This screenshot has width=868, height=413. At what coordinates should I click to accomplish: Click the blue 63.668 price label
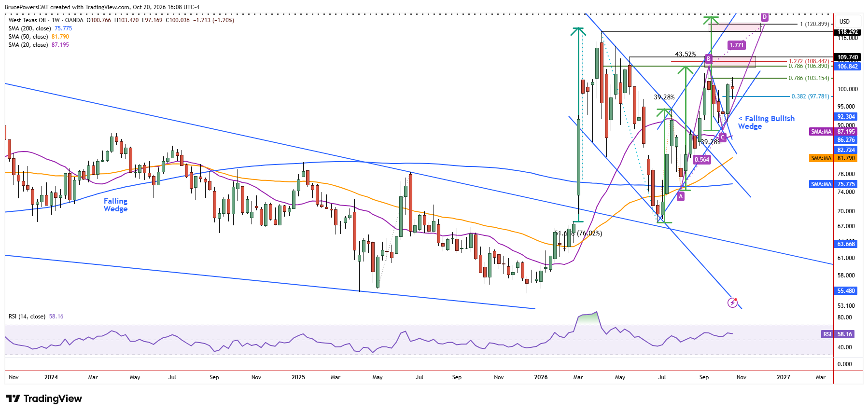coord(846,244)
